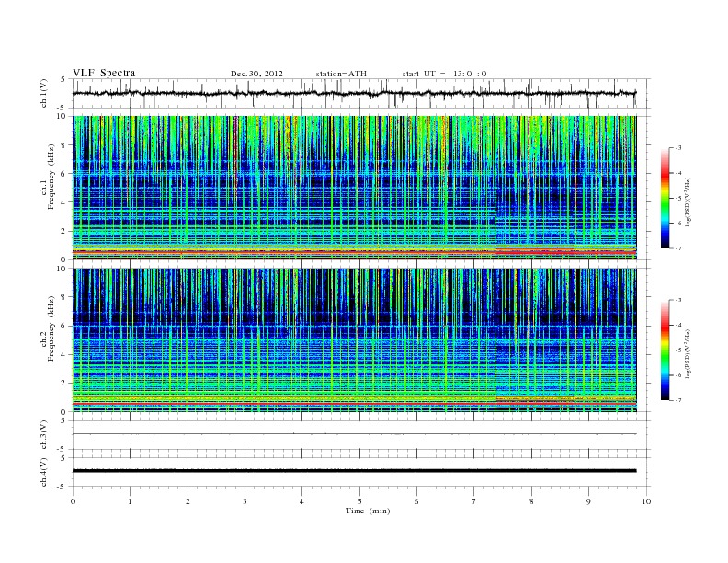
Task: Click the time axis label '0'
Action: (x=73, y=501)
